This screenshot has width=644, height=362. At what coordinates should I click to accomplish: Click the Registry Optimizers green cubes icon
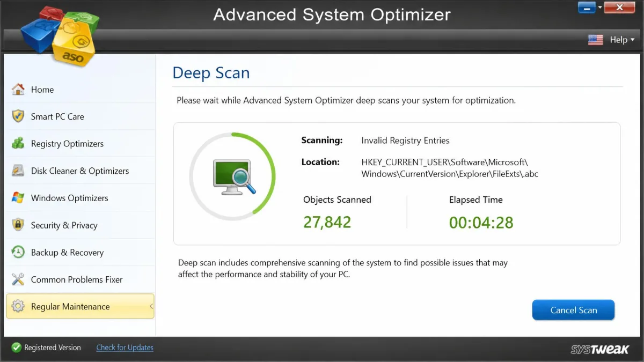pyautogui.click(x=18, y=144)
